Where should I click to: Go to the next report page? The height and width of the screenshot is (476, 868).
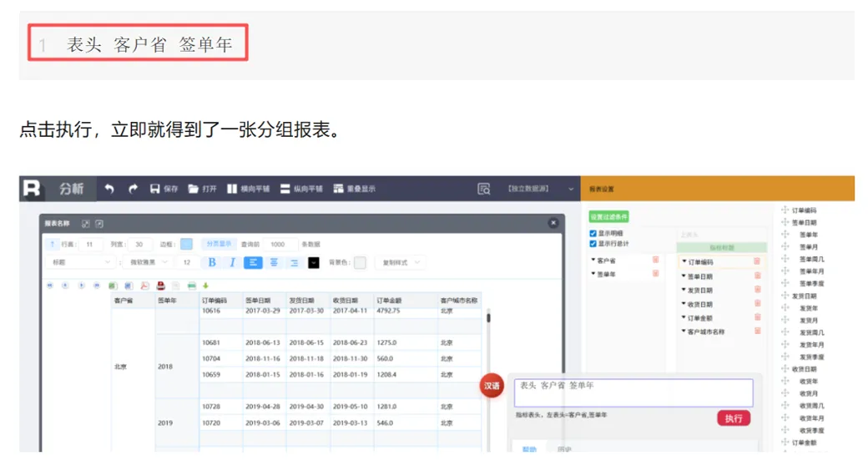pyautogui.click(x=82, y=286)
